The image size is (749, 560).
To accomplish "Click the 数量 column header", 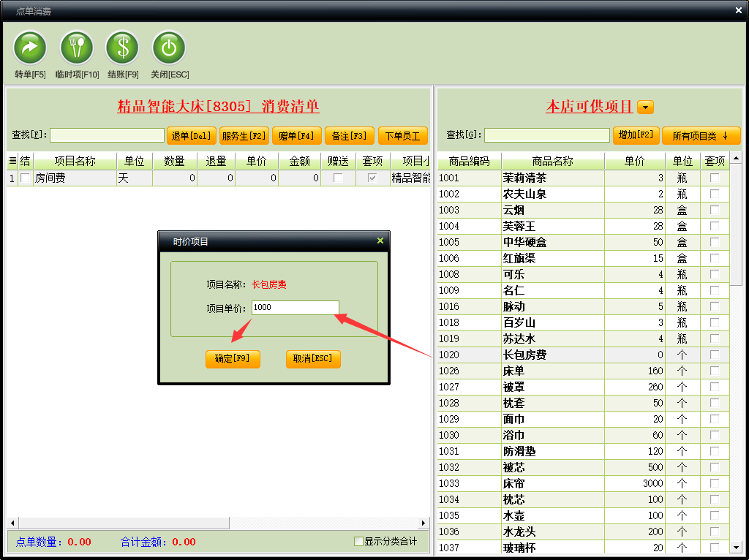I will [174, 162].
